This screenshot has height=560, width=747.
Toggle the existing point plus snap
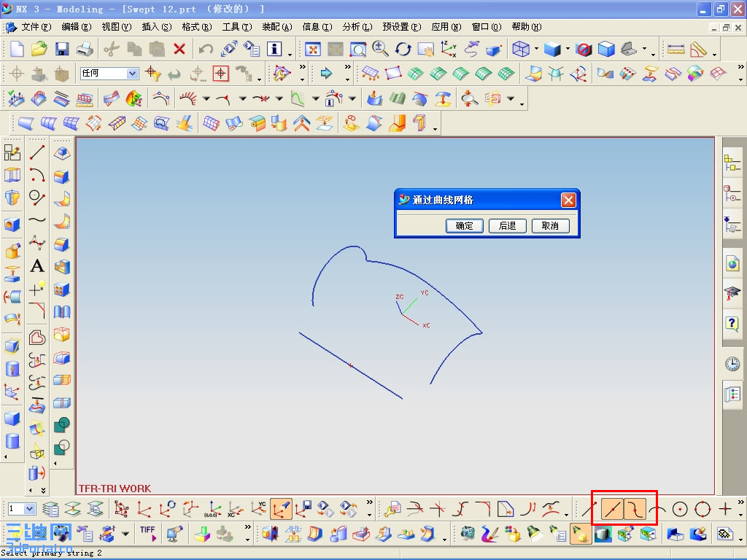tap(725, 509)
